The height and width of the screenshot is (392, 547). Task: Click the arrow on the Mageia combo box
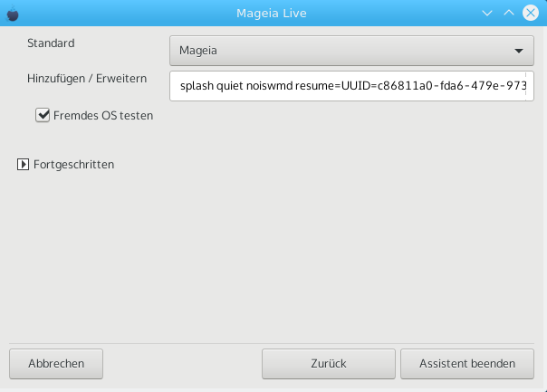click(x=519, y=51)
